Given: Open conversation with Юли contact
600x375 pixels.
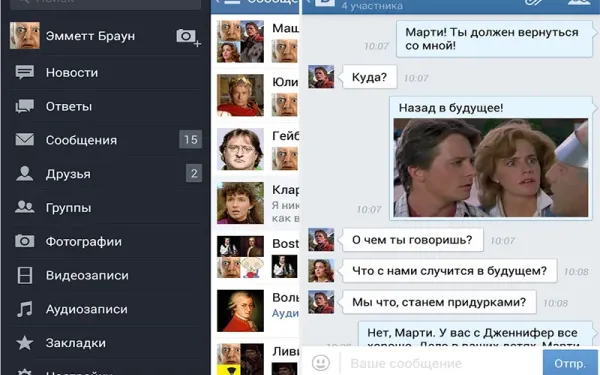Looking at the screenshot, I should pos(255,95).
